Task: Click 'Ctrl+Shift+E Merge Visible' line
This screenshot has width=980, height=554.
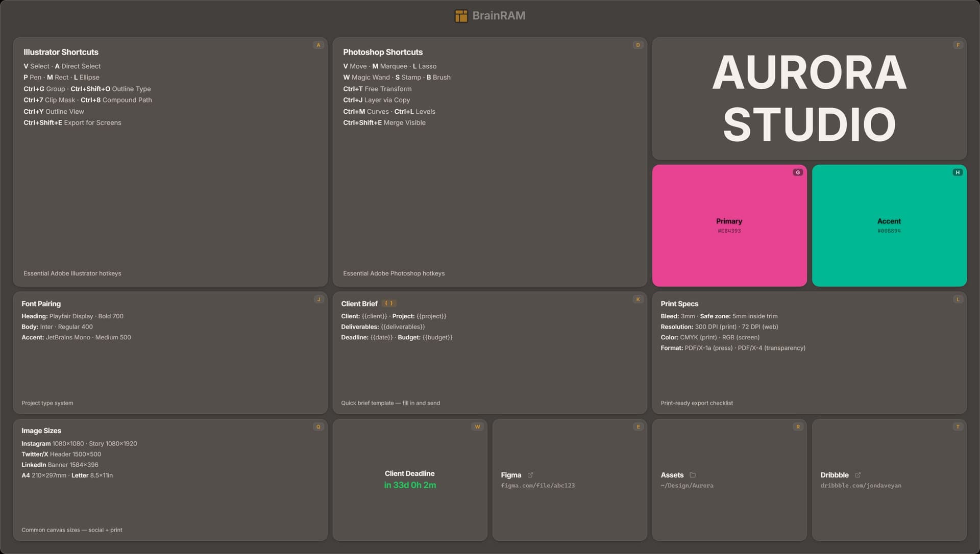Action: pos(384,123)
